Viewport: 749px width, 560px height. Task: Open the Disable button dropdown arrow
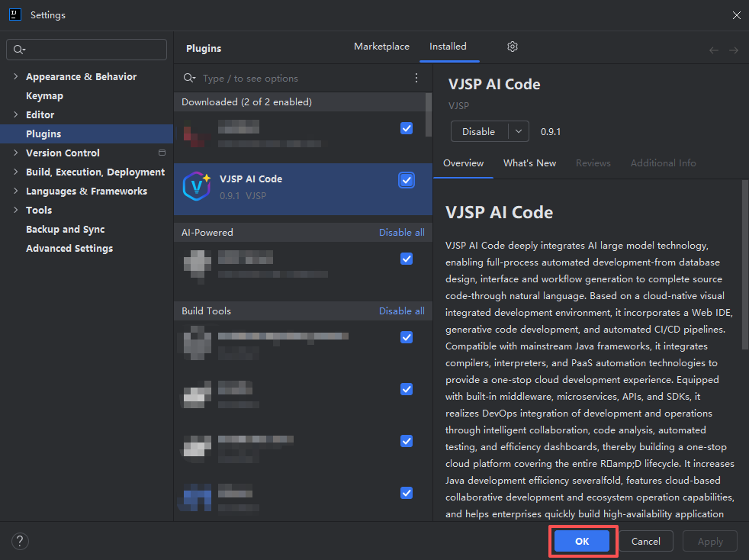coord(519,131)
